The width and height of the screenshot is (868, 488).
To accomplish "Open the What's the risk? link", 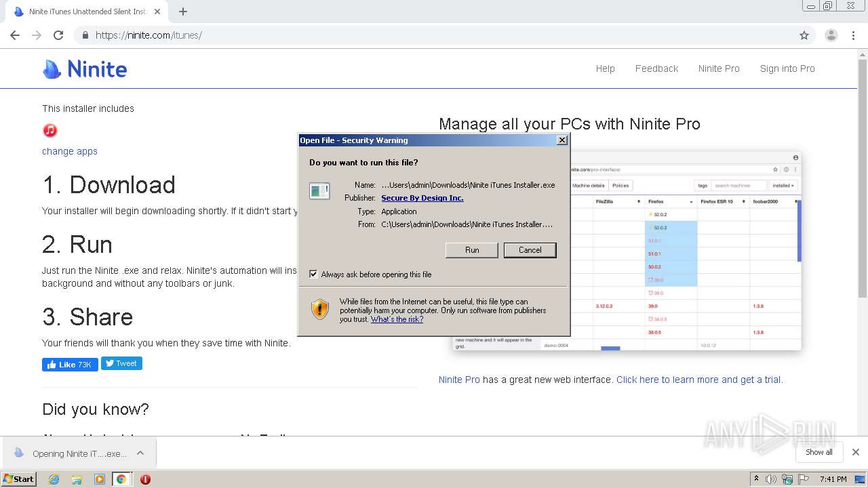I will tap(397, 319).
